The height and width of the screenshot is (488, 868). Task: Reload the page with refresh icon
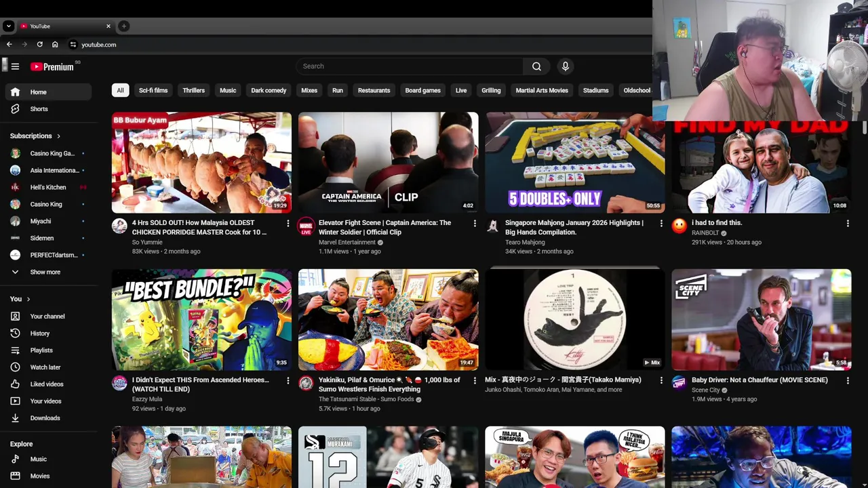[x=40, y=45]
